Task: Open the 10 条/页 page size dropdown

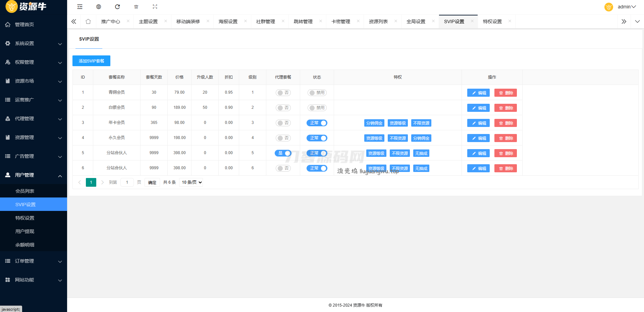Action: pyautogui.click(x=191, y=182)
